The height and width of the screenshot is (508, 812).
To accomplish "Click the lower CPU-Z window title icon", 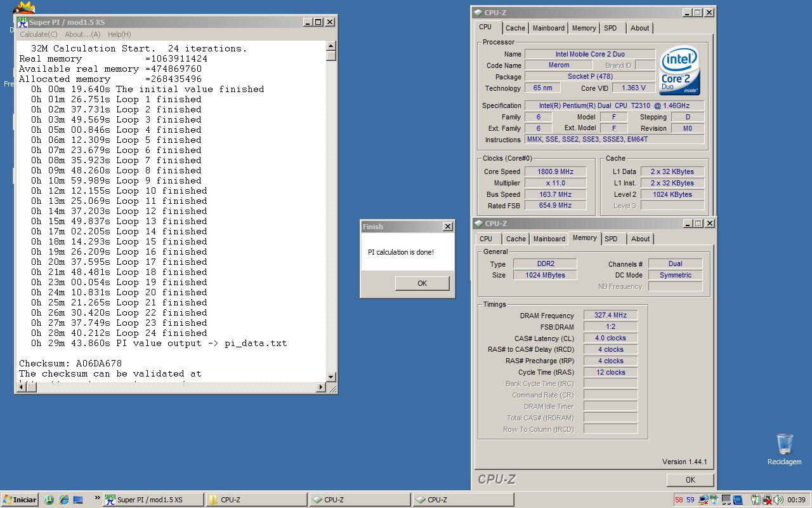I will click(x=478, y=223).
